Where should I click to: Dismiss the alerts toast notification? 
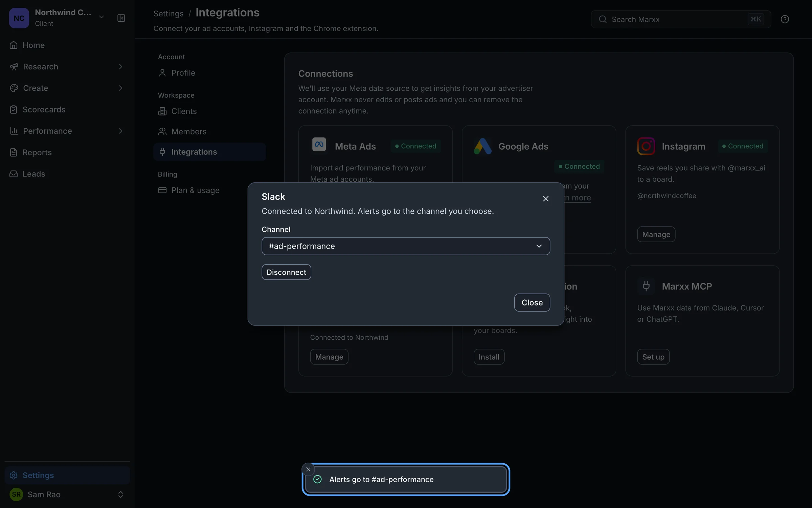pyautogui.click(x=308, y=469)
